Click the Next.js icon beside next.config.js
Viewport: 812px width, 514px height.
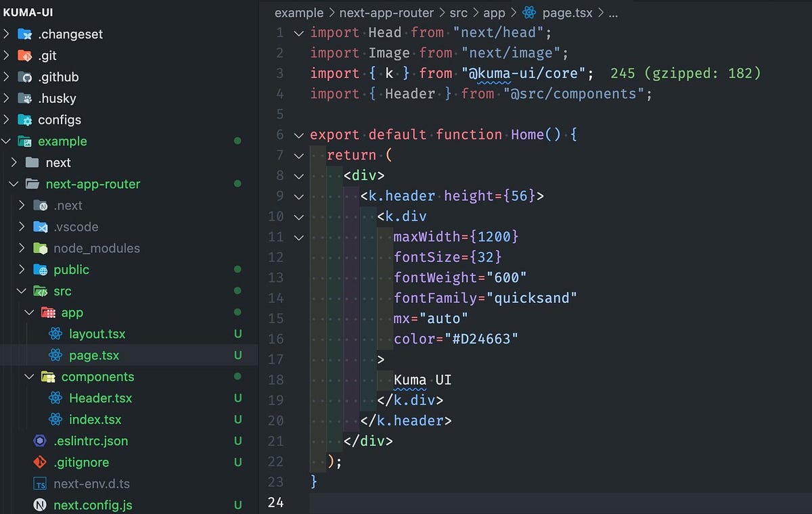(x=39, y=505)
